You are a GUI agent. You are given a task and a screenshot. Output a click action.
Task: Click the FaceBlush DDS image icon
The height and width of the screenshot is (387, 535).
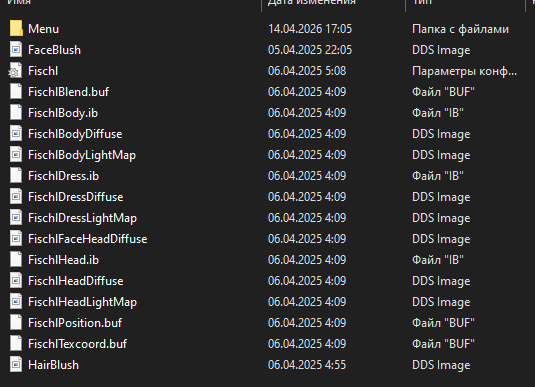pyautogui.click(x=16, y=50)
